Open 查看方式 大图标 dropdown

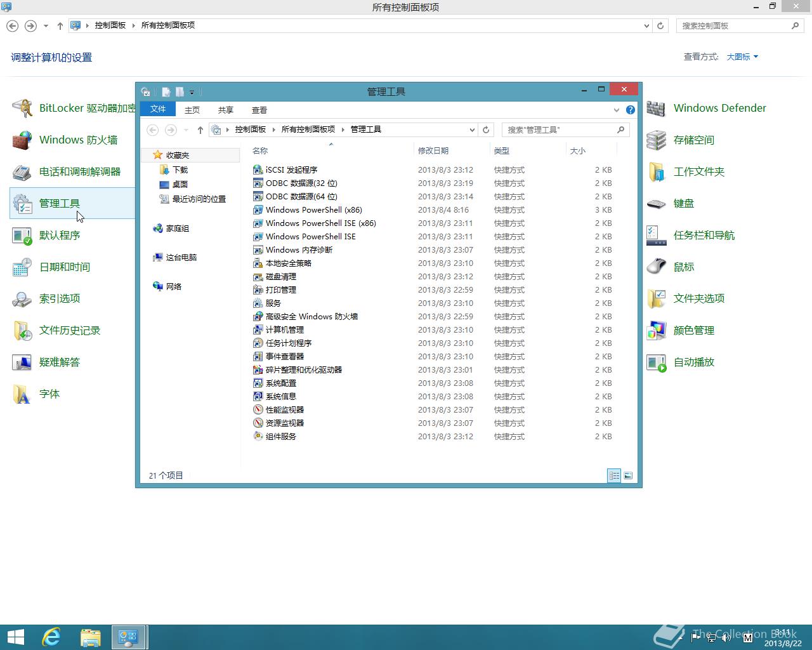pyautogui.click(x=742, y=56)
